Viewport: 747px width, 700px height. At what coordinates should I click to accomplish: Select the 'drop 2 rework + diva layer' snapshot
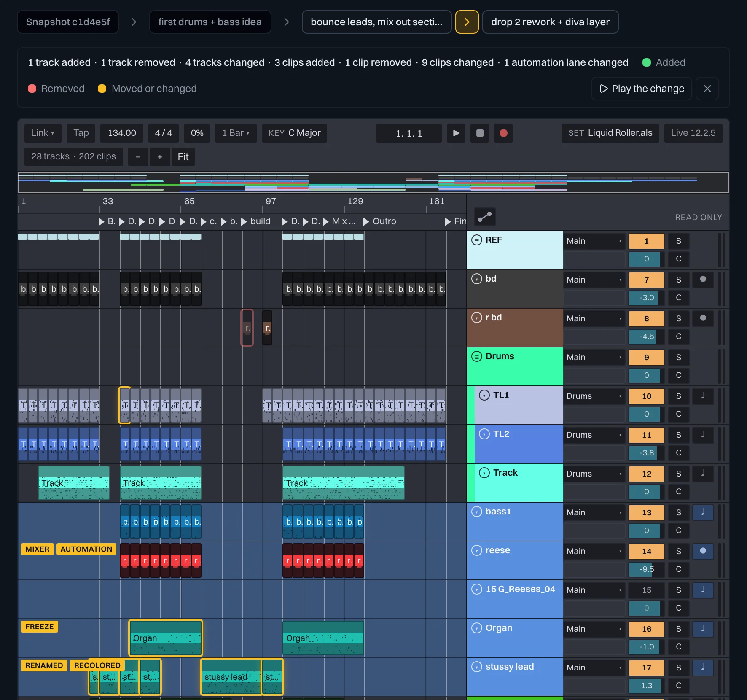[550, 22]
